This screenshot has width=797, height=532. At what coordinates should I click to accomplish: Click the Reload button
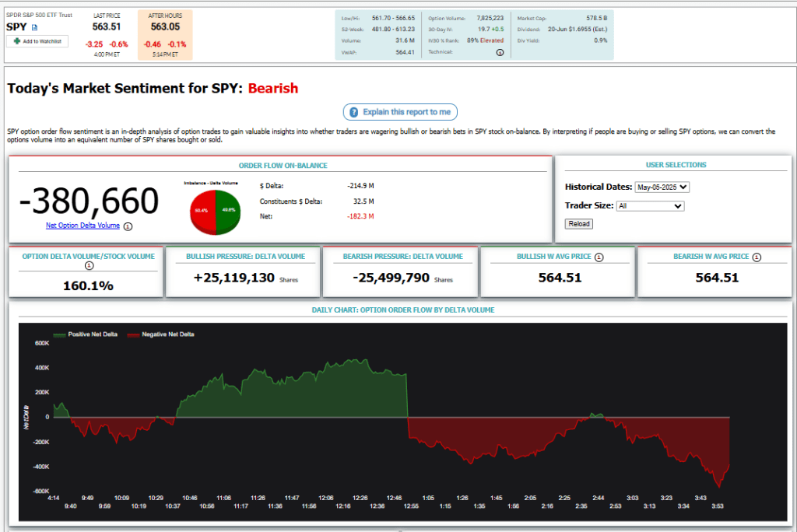pyautogui.click(x=579, y=223)
